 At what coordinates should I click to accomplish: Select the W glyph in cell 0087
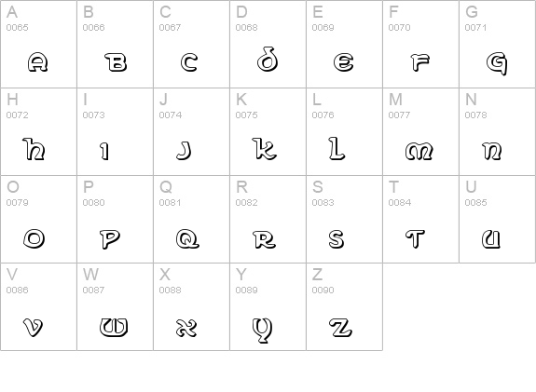(x=114, y=327)
